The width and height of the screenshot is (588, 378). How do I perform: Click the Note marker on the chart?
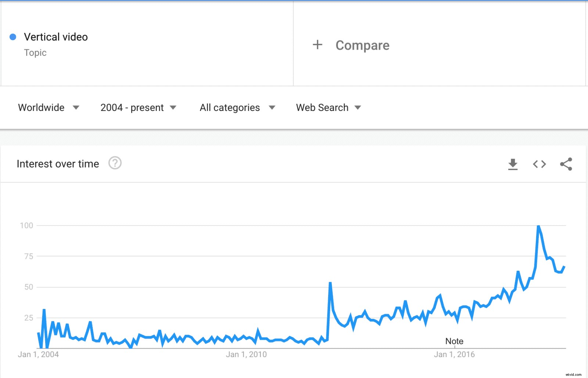(x=454, y=341)
